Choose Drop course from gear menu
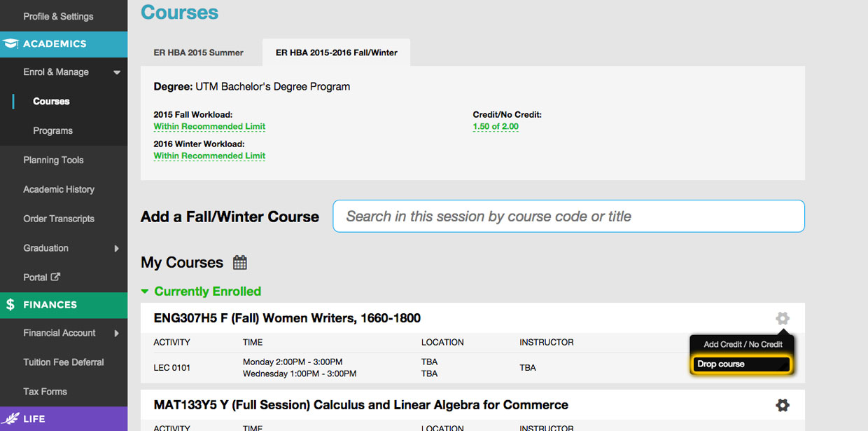 (741, 364)
